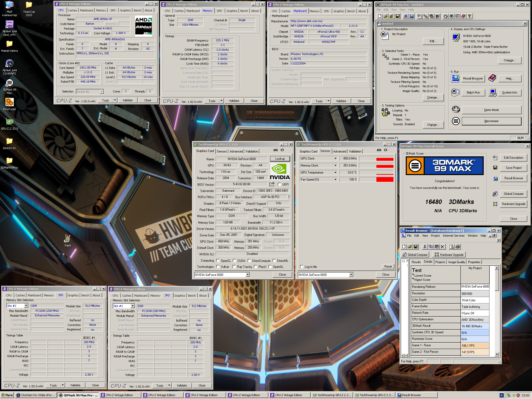The image size is (532, 399).
Task: Toggle DirectML checkbox in GPU-Z
Action: [x=274, y=261]
